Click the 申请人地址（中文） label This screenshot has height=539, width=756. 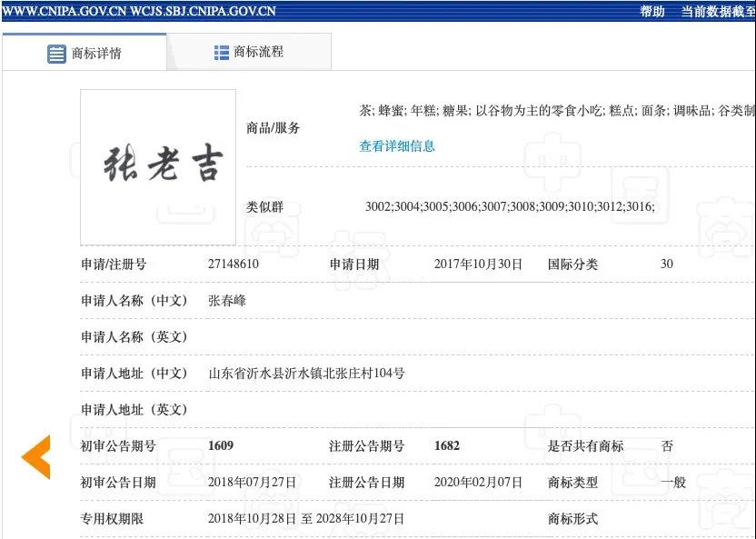pyautogui.click(x=134, y=374)
